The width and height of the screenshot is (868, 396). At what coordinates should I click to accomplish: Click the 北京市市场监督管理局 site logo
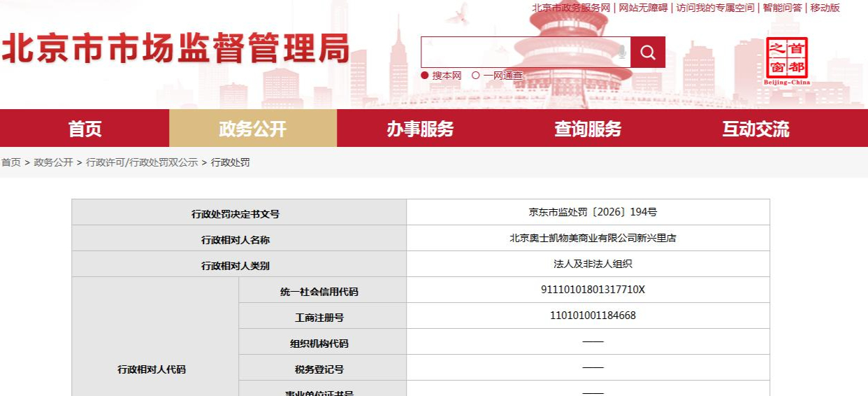[x=175, y=50]
